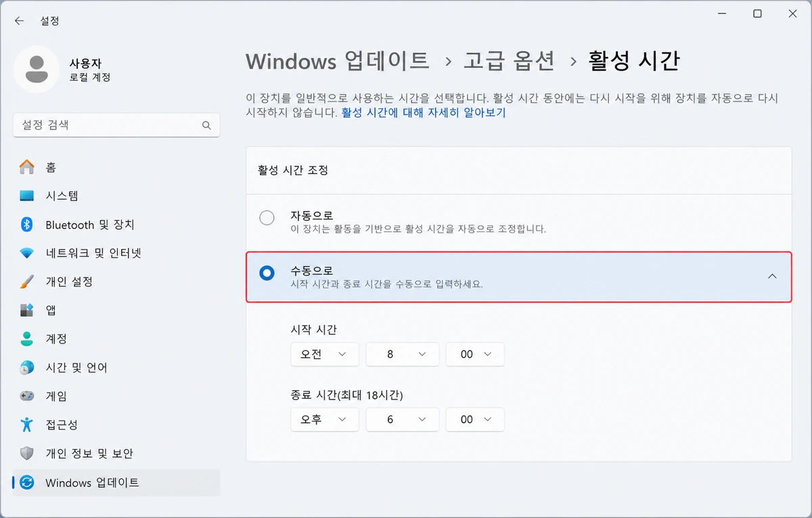This screenshot has width=812, height=518.
Task: Click the search magnifier icon
Action: 206,125
